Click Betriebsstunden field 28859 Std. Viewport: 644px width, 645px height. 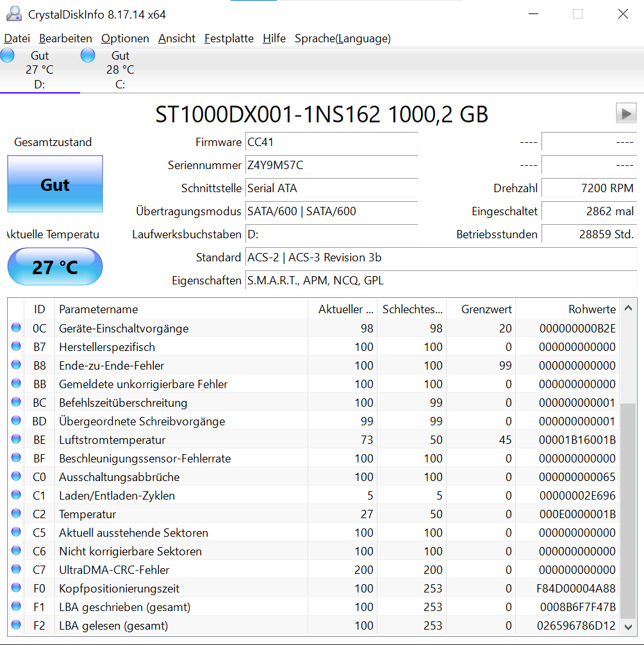(x=590, y=234)
